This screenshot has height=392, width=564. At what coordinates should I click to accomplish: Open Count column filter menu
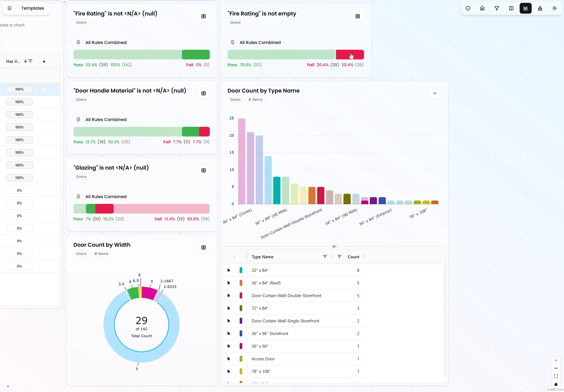[339, 257]
